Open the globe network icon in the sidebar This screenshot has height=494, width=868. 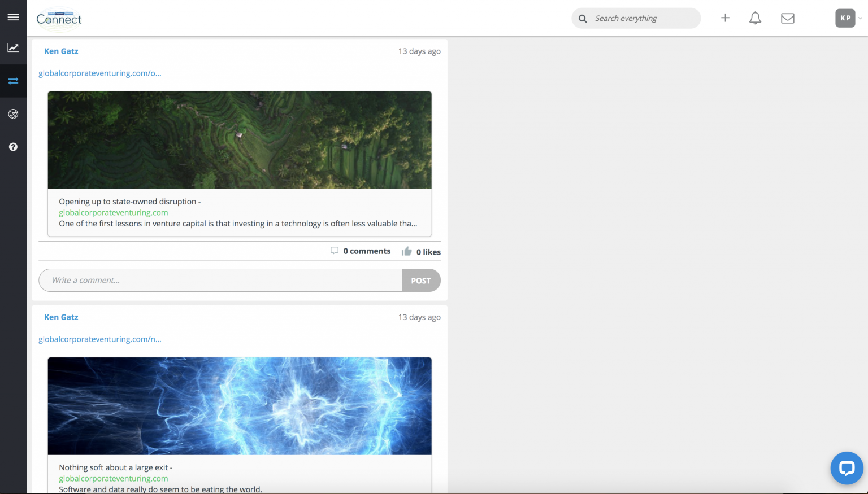point(13,114)
